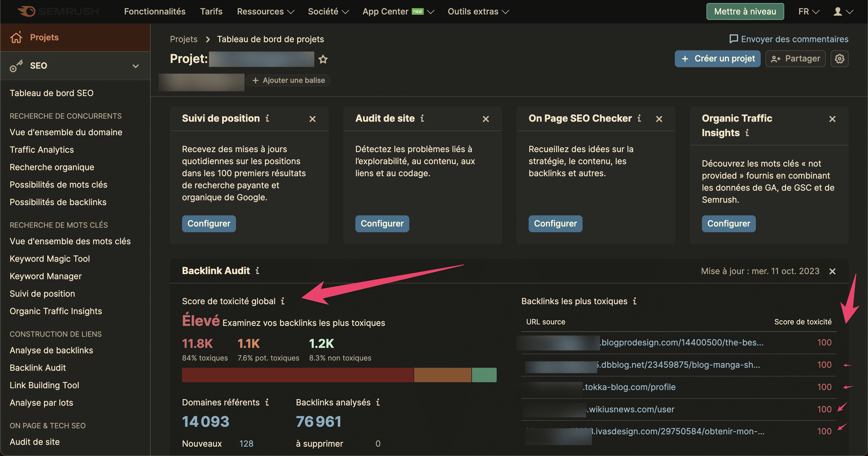
Task: Open Fonctionnalités in top navigation
Action: [155, 11]
